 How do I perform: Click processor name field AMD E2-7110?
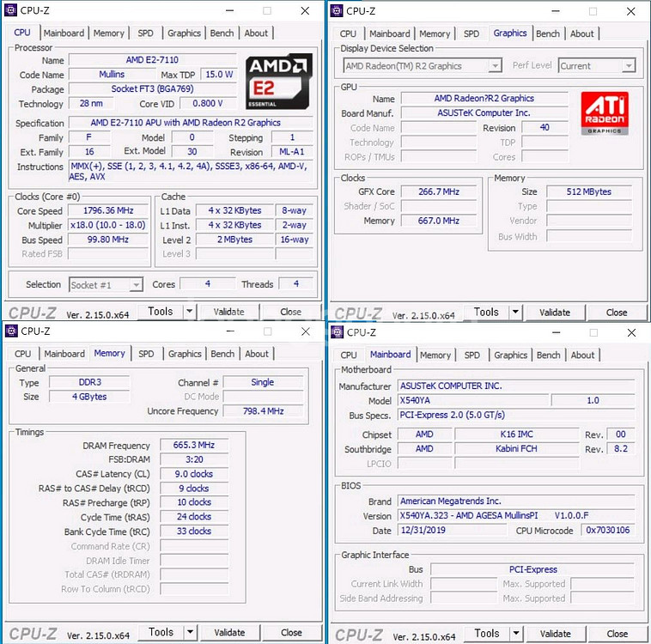(152, 60)
